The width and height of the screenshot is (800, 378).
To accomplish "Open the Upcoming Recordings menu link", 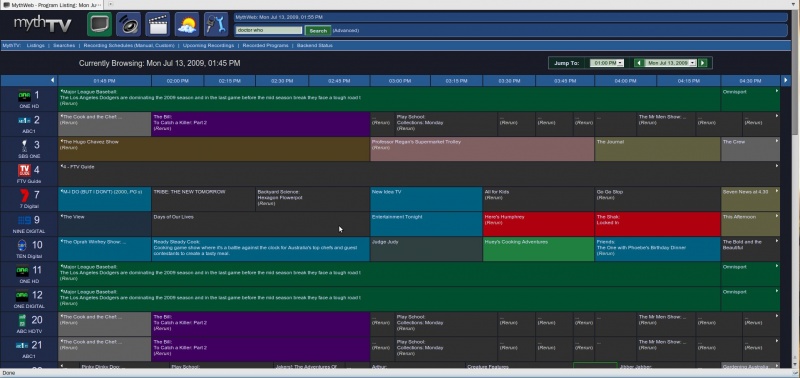I will [x=208, y=45].
